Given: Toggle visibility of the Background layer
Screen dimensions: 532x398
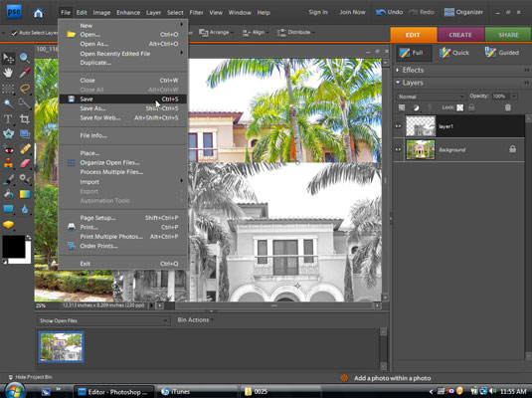Looking at the screenshot, I should pyautogui.click(x=399, y=150).
